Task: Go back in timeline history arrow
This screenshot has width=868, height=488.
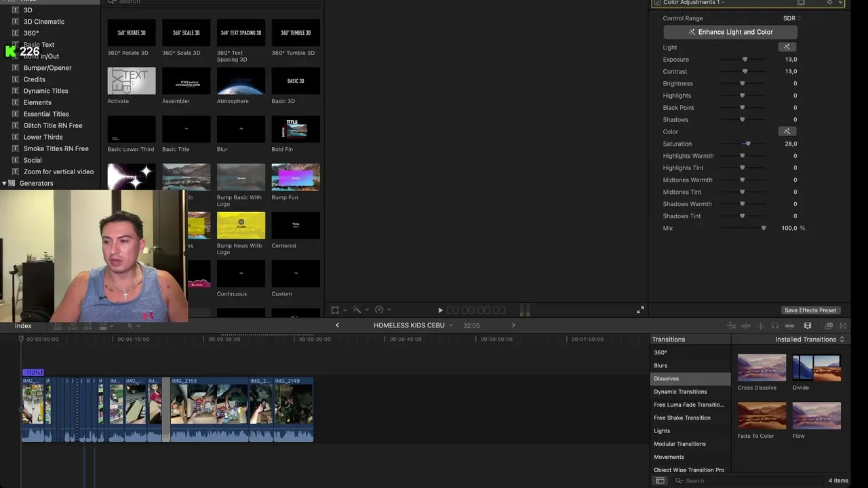Action: (x=337, y=325)
